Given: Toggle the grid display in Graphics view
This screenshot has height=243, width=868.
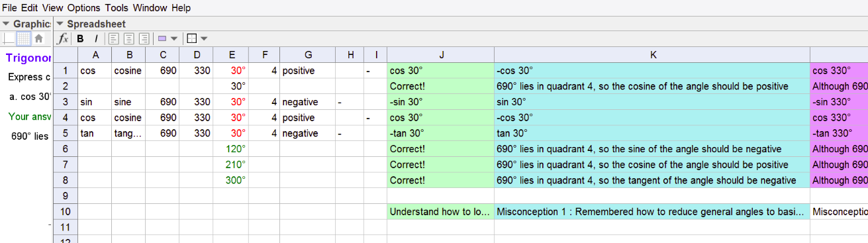Looking at the screenshot, I should tap(23, 38).
